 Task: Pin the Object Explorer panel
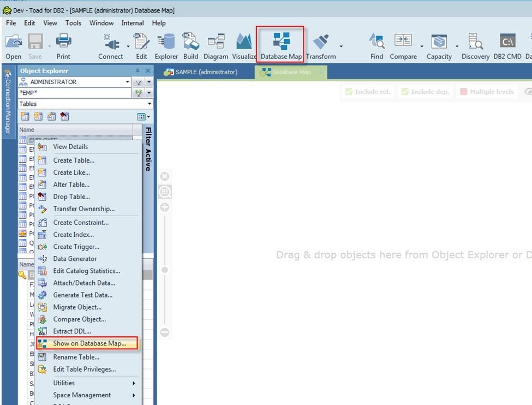[x=138, y=70]
